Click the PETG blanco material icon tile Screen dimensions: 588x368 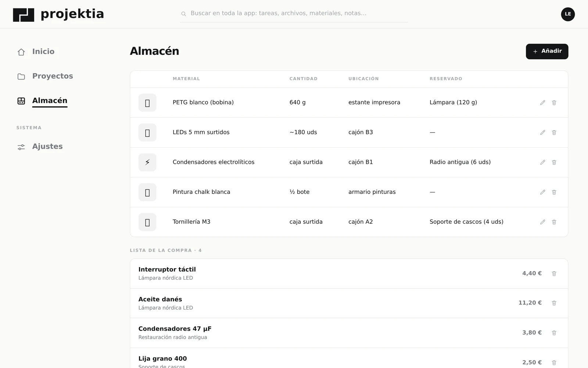coord(147,103)
